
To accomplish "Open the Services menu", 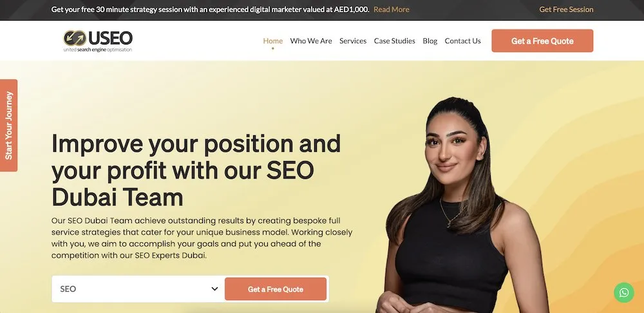I will 353,41.
